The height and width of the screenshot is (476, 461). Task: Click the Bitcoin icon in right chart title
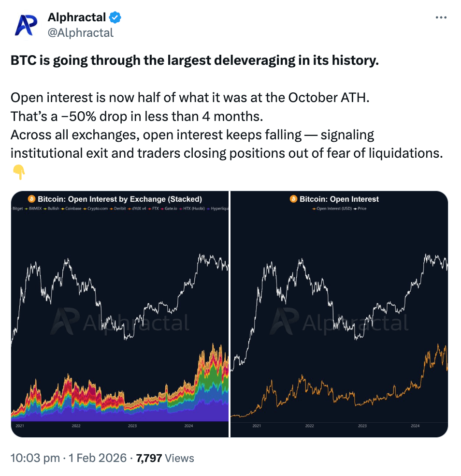click(x=293, y=199)
